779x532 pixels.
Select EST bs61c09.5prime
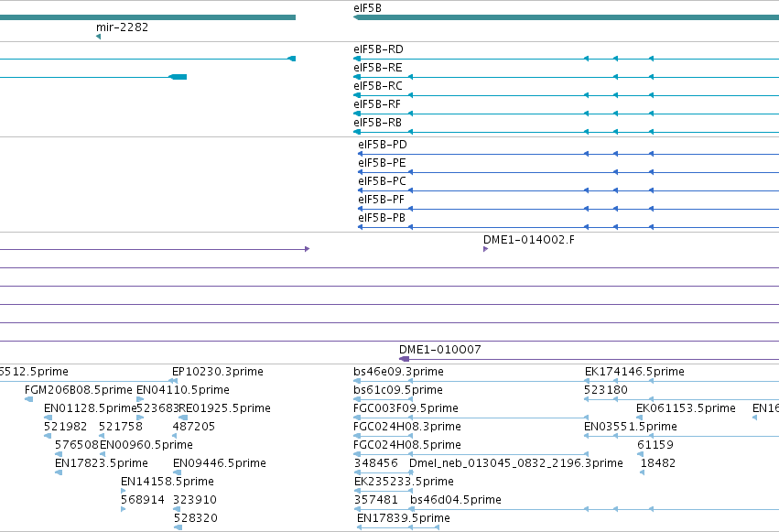[398, 390]
